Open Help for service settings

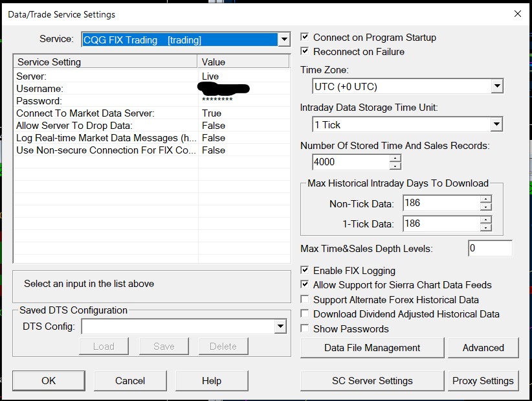tap(212, 381)
